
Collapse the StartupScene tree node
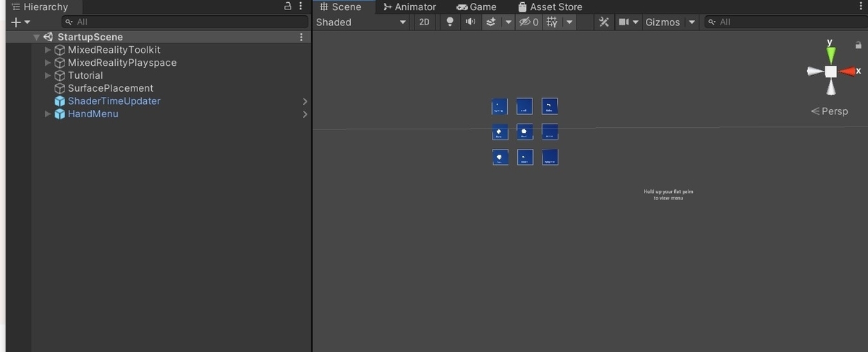[36, 37]
